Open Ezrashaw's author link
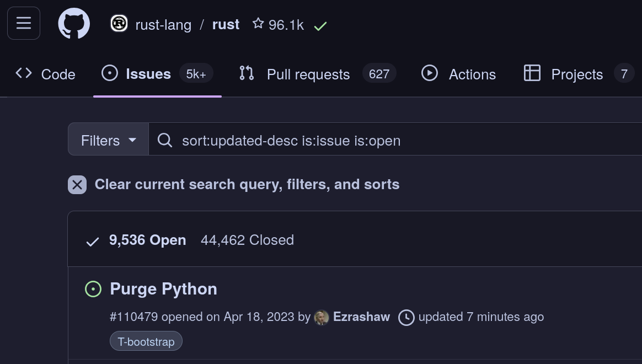This screenshot has height=364, width=642. coord(361,317)
